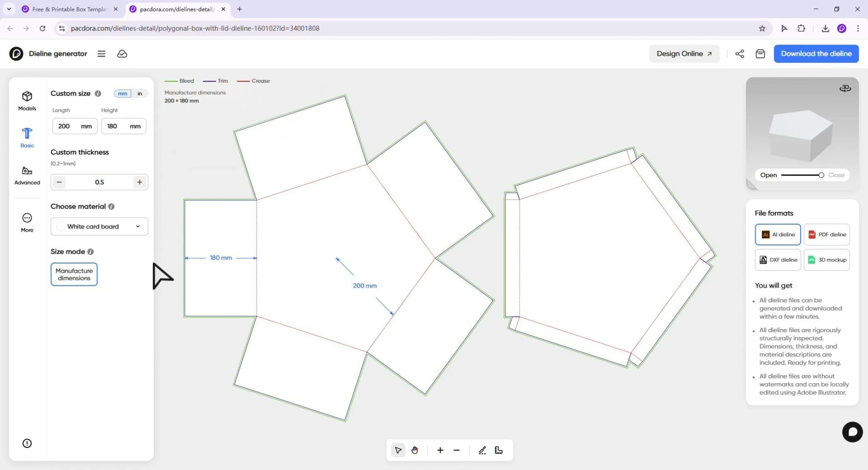Open the hamburger menu beside Dieline generator
The width and height of the screenshot is (868, 470).
point(101,54)
